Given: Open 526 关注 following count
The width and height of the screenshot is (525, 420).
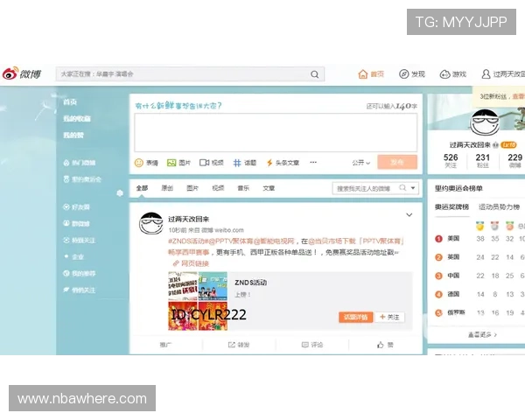Looking at the screenshot, I should click(451, 161).
